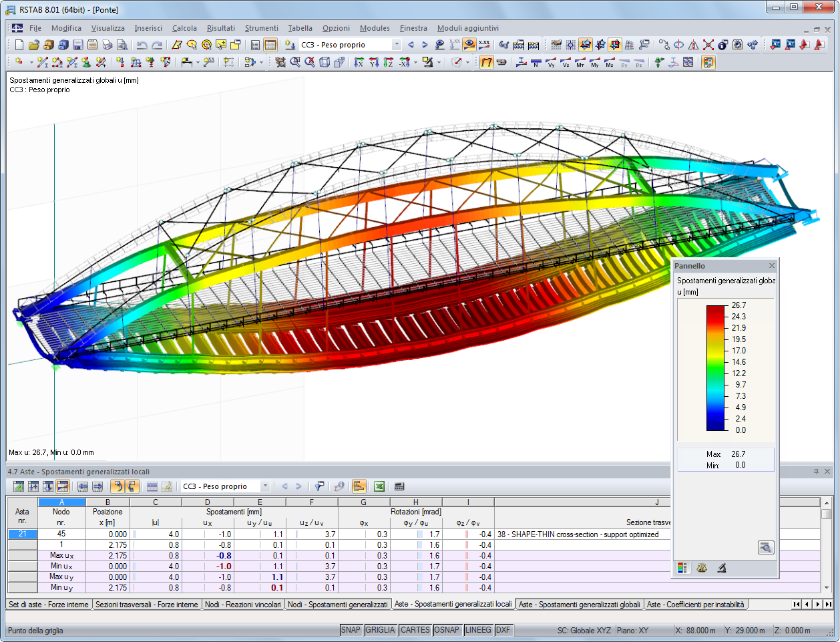
Task: Show shear force Vz diagram
Action: click(x=566, y=62)
